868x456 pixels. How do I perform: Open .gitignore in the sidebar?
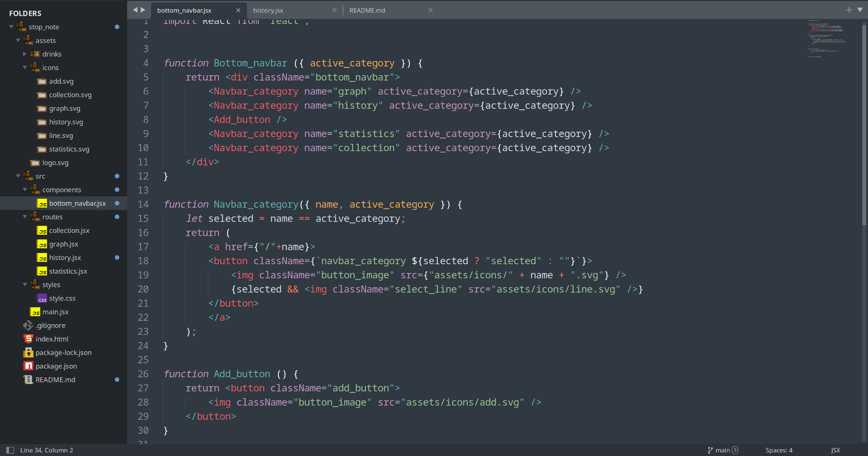click(51, 325)
